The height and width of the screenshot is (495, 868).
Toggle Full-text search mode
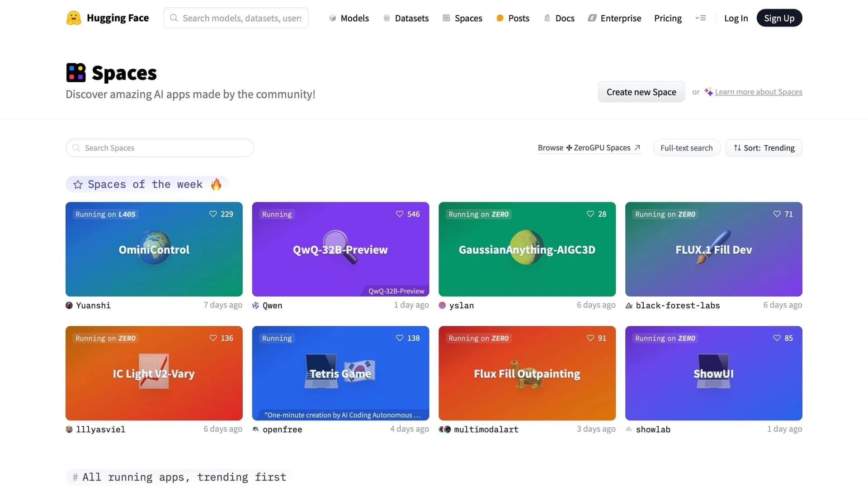pyautogui.click(x=686, y=148)
